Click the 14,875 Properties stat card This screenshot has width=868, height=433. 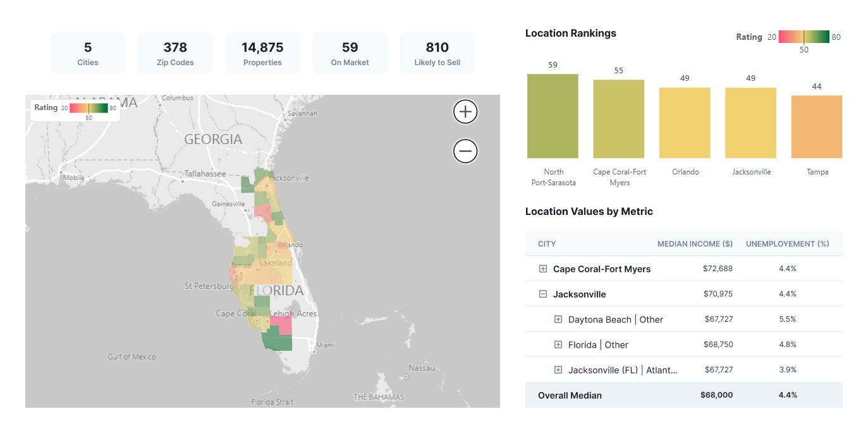(x=262, y=53)
